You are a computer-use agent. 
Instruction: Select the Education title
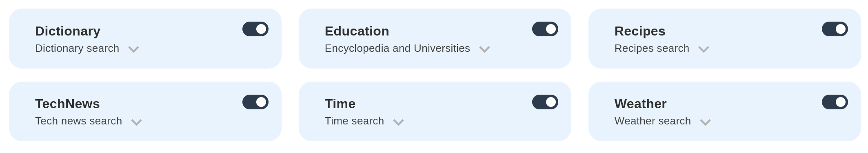pos(357,31)
